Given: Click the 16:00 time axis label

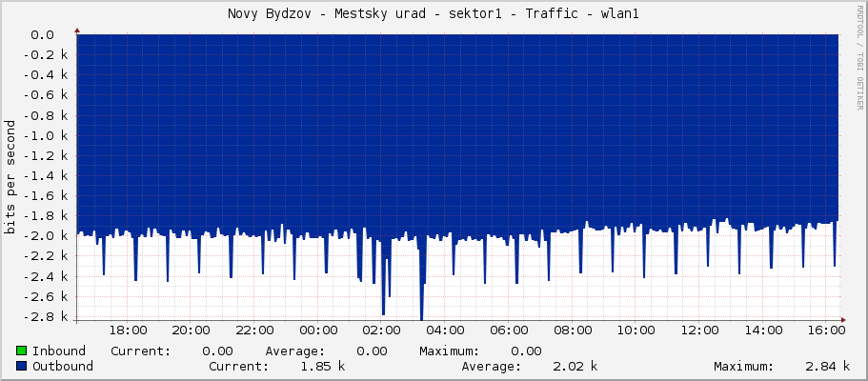Looking at the screenshot, I should 827,331.
